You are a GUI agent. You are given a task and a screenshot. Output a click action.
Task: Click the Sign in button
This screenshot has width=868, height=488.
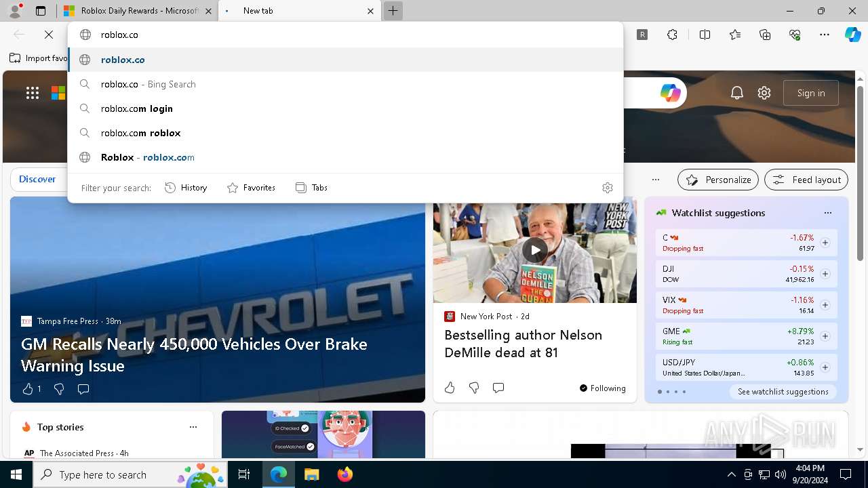[x=811, y=93]
